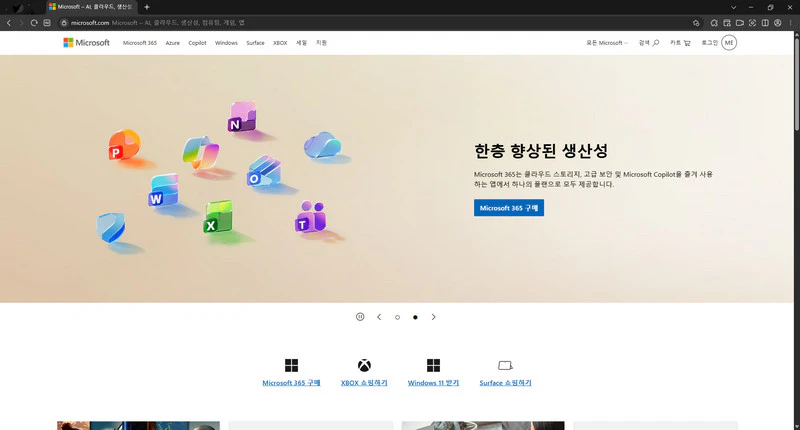
Task: Open a new tab with the plus button
Action: tap(146, 7)
